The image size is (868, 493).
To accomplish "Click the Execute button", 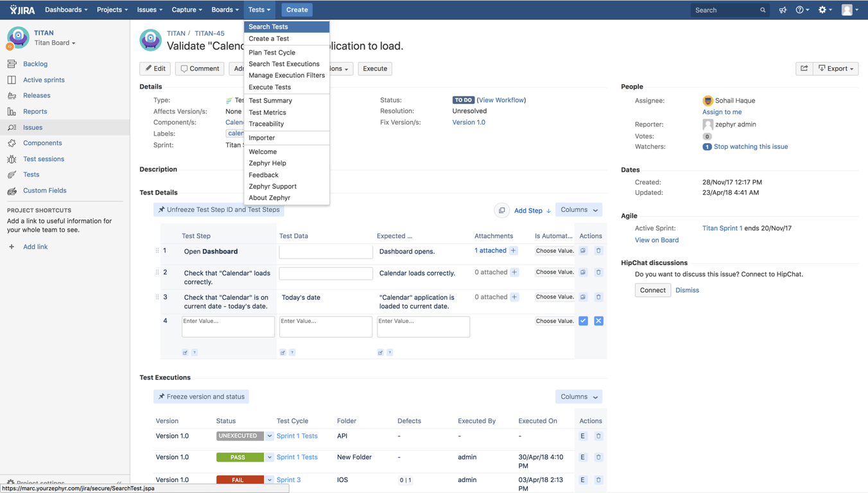I will click(375, 69).
